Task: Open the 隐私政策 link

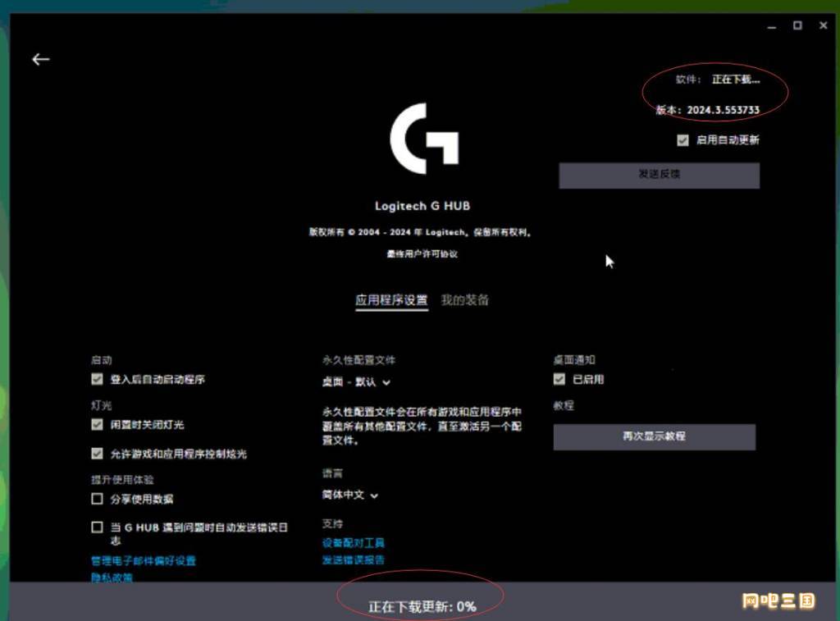Action: [112, 577]
